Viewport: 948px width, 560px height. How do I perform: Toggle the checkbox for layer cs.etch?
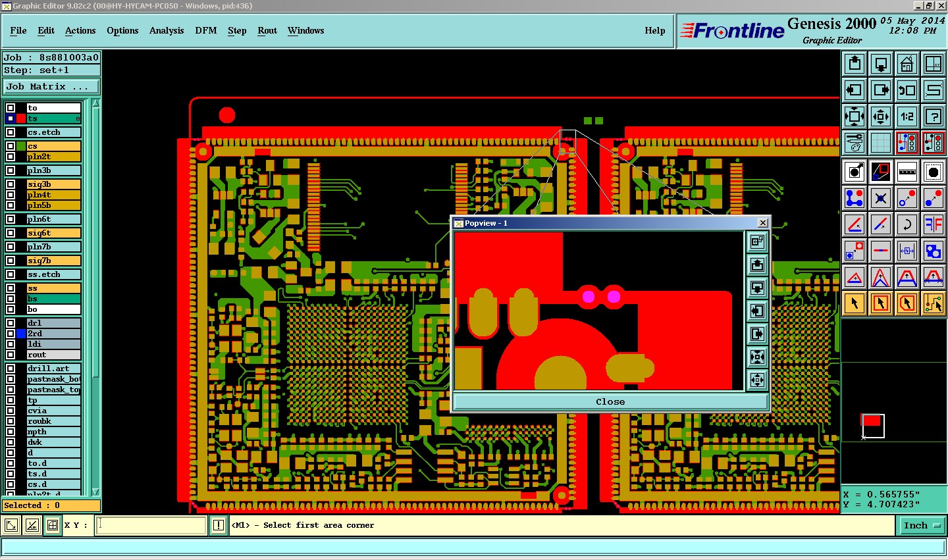click(11, 132)
